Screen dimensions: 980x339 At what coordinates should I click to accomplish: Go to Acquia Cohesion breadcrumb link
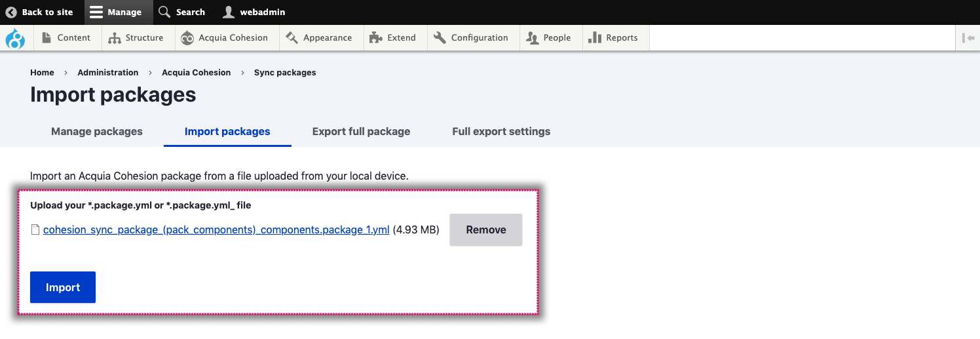[197, 73]
